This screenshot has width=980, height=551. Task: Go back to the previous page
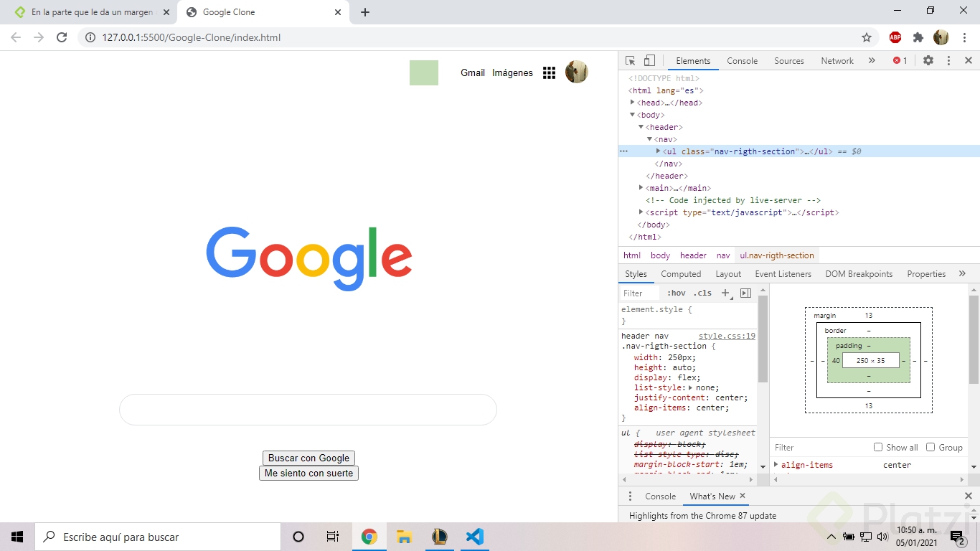point(16,37)
